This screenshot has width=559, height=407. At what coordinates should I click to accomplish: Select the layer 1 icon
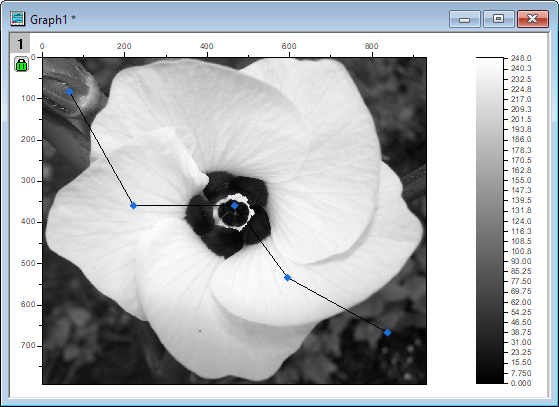(x=20, y=43)
